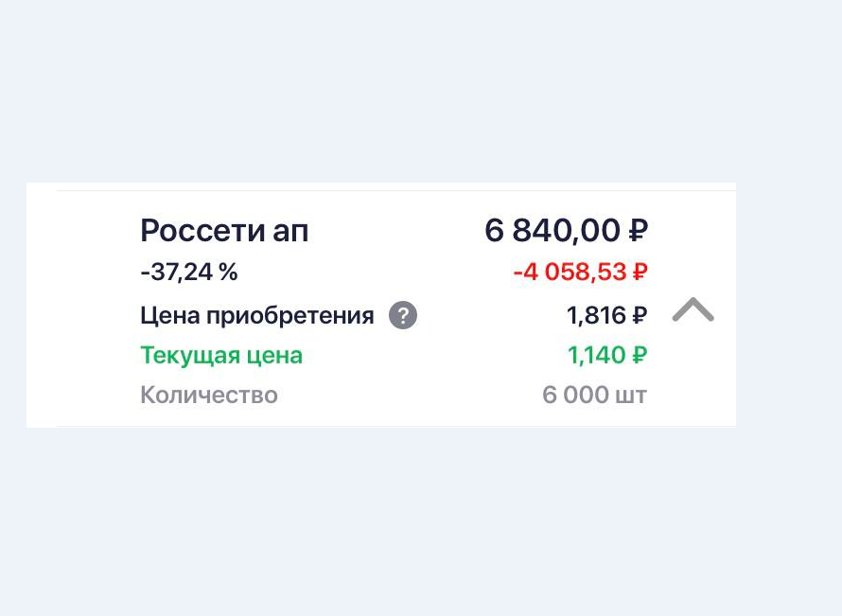Select the purchase price 1,816 ₽
This screenshot has height=616, width=842.
tap(606, 314)
